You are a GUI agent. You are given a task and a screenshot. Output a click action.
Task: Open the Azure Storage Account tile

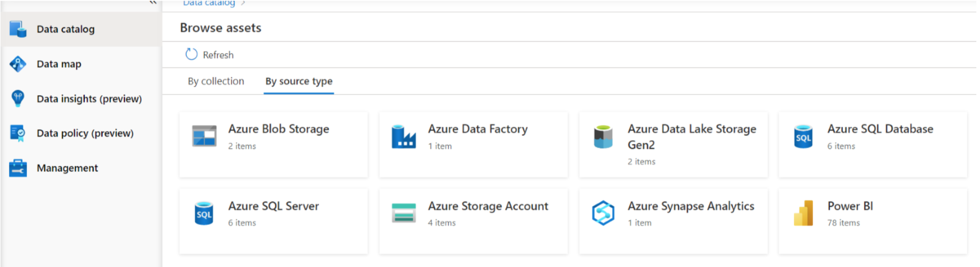coord(473,221)
